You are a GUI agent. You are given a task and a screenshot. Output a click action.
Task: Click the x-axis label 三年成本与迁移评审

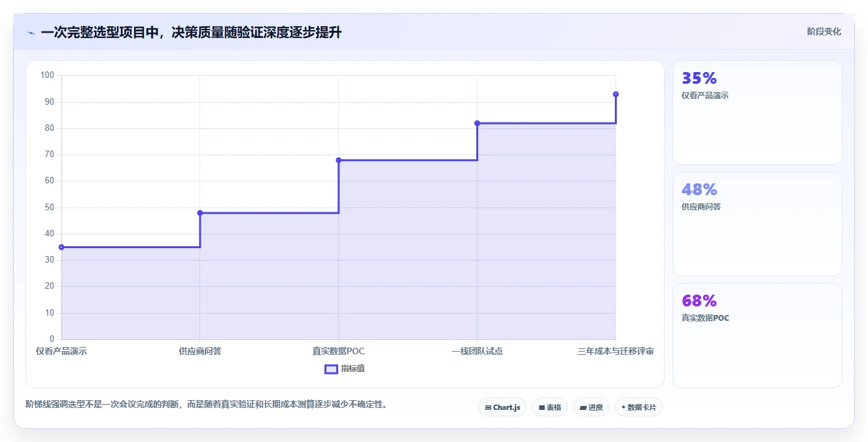616,351
